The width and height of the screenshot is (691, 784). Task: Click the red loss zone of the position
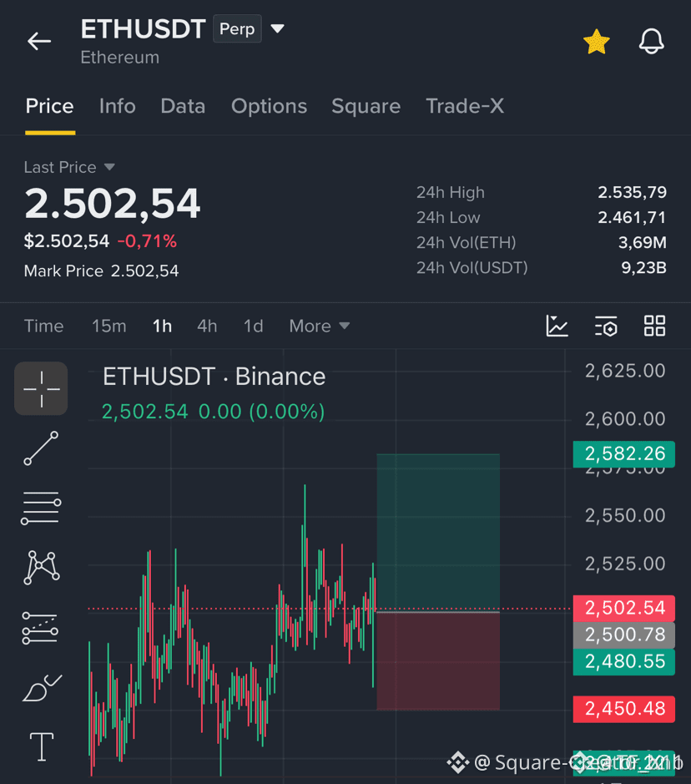tap(438, 661)
